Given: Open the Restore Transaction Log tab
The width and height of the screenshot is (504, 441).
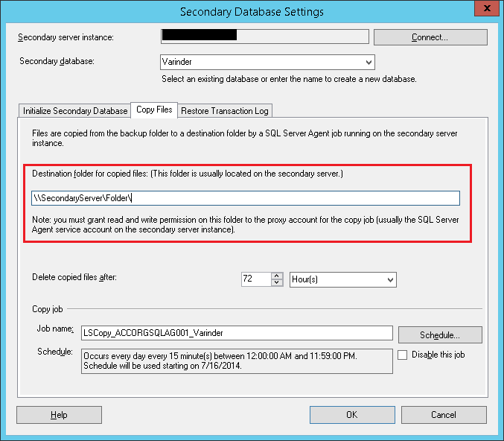Looking at the screenshot, I should coord(224,111).
